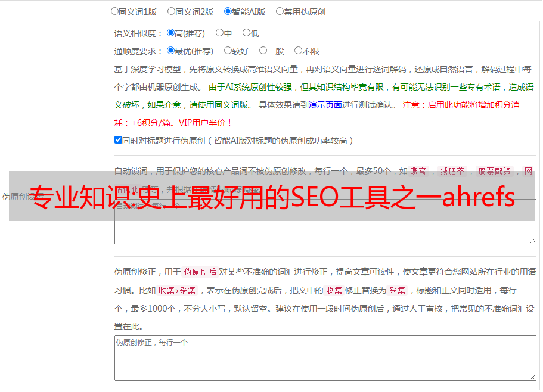Set 语义相似度 to 低

click(x=246, y=33)
